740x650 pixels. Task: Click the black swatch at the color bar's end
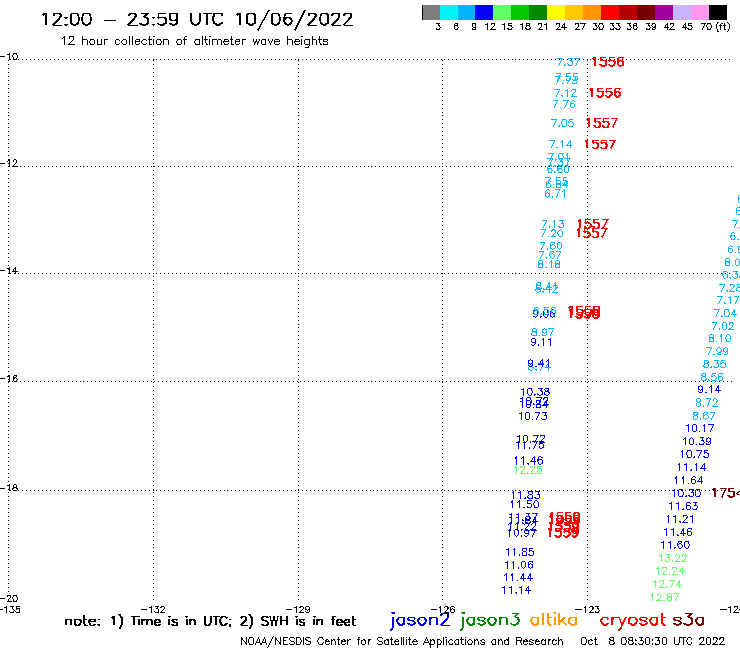(x=717, y=12)
